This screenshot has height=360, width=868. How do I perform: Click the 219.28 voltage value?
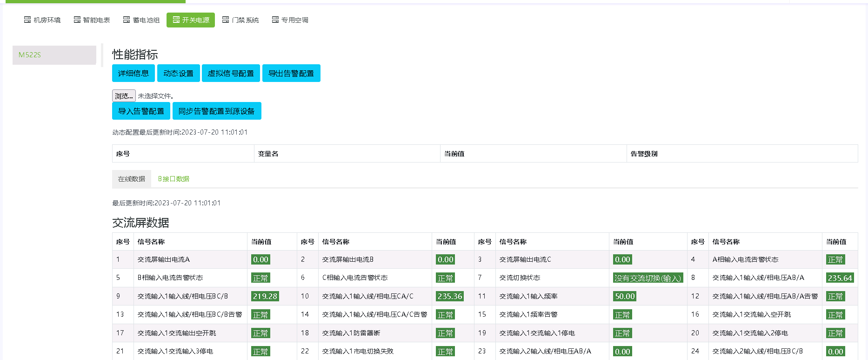[265, 296]
